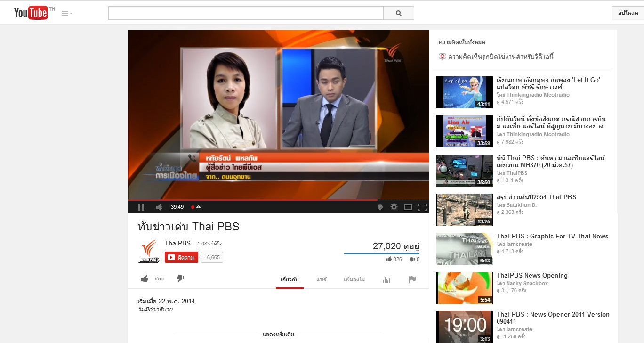The width and height of the screenshot is (644, 343).
Task: Switch to theater mode view
Action: point(408,207)
